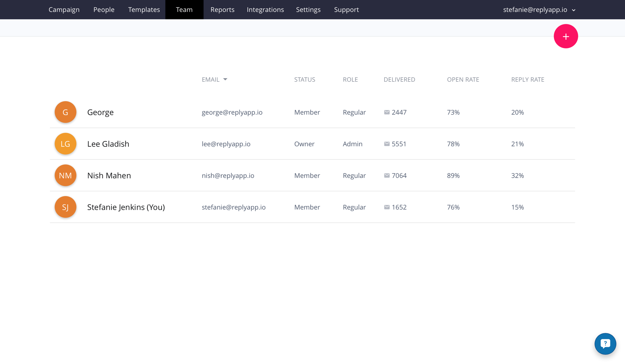Sort by the DELIVERED column header
This screenshot has height=364, width=625.
[399, 80]
